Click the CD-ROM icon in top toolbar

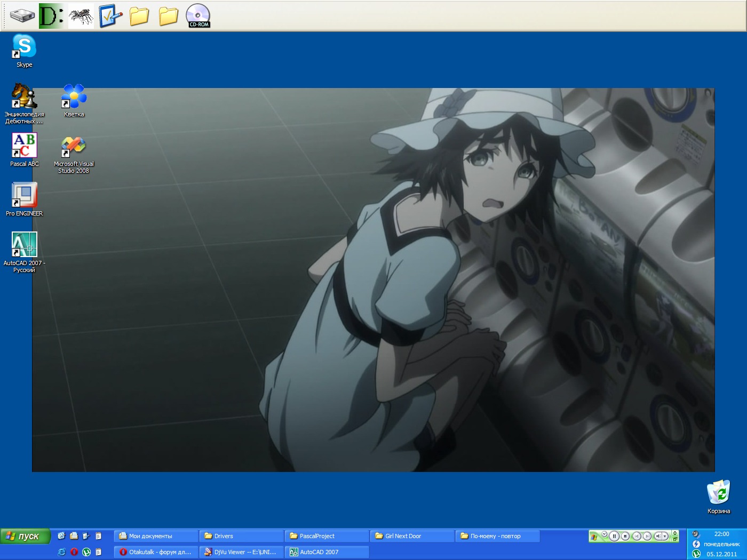pyautogui.click(x=198, y=15)
